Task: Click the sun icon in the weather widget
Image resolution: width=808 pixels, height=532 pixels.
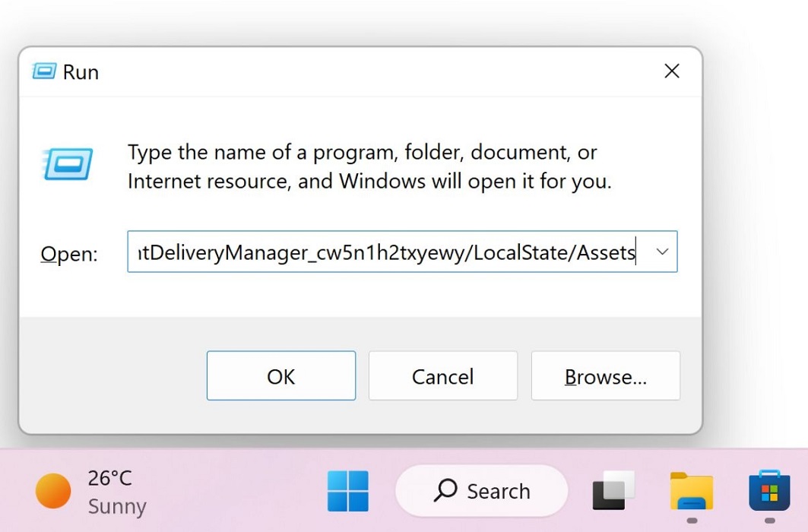Action: click(x=52, y=491)
